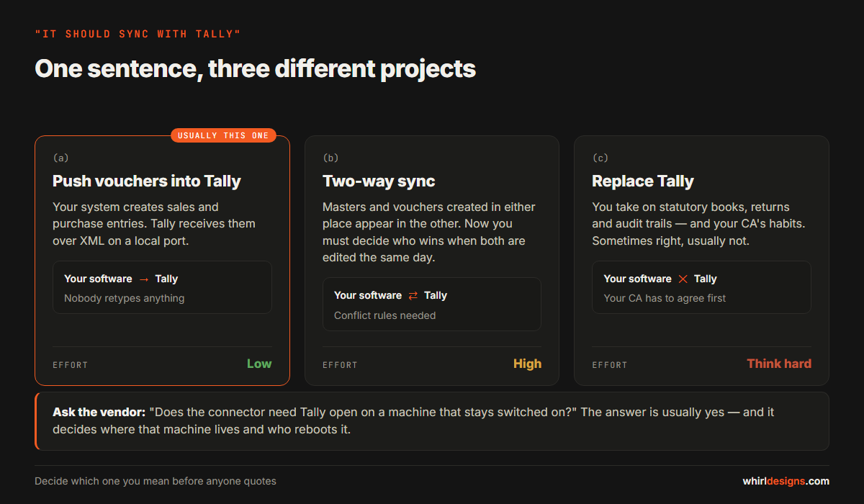Click "Tally" after the red X icon
This screenshot has width=864, height=504.
coord(706,279)
